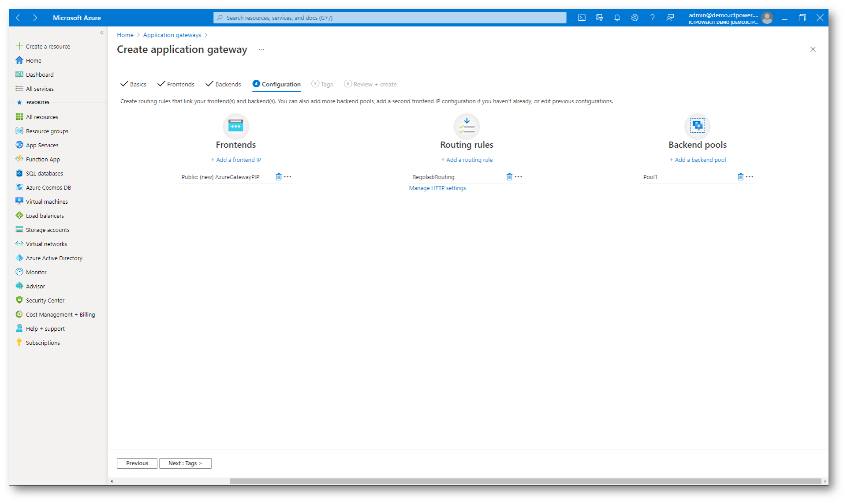Screen dimensions: 847x504
Task: Open the Help question mark menu
Action: [x=652, y=18]
